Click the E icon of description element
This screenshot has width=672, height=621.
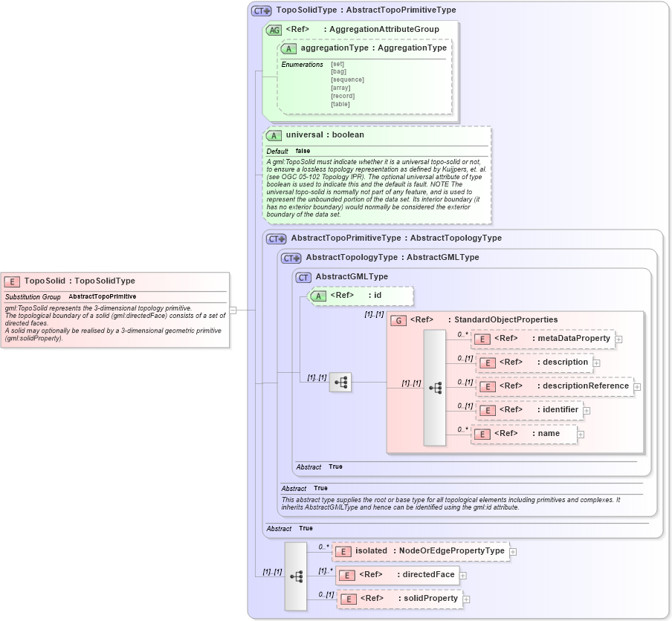(x=488, y=363)
